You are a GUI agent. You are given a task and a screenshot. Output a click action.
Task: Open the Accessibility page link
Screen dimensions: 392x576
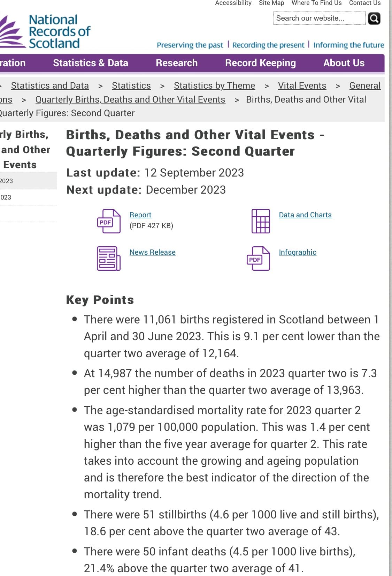[x=233, y=3]
